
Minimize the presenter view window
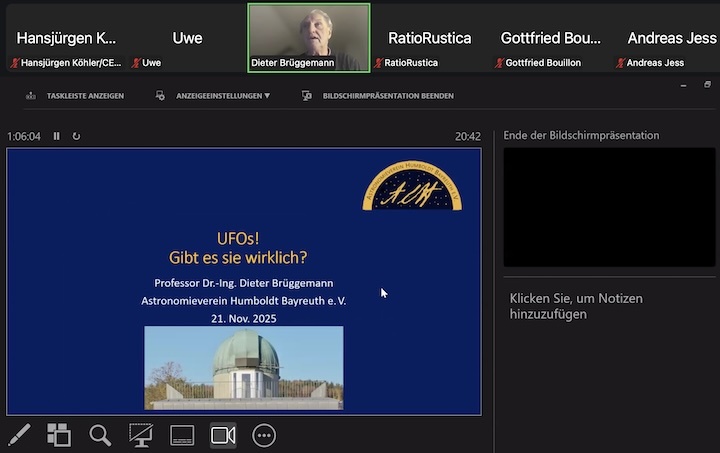tap(684, 85)
